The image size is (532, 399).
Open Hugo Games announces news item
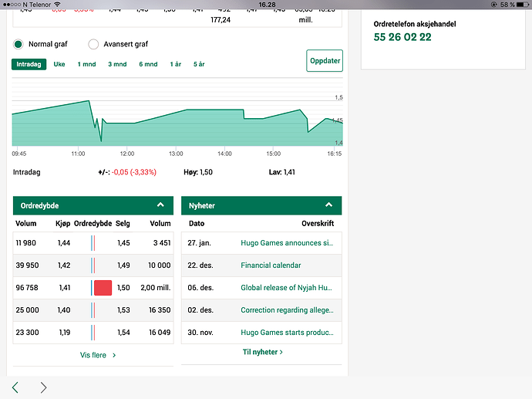pyautogui.click(x=287, y=243)
